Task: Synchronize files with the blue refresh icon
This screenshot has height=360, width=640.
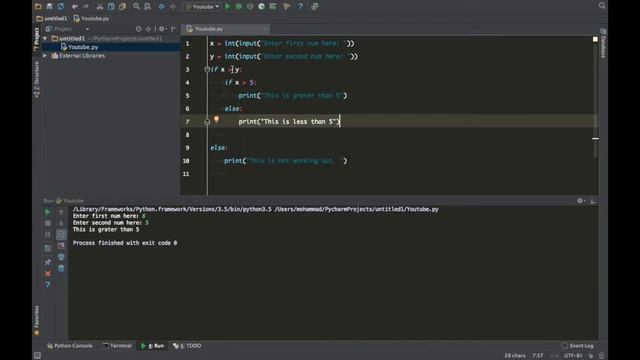Action: pyautogui.click(x=61, y=6)
